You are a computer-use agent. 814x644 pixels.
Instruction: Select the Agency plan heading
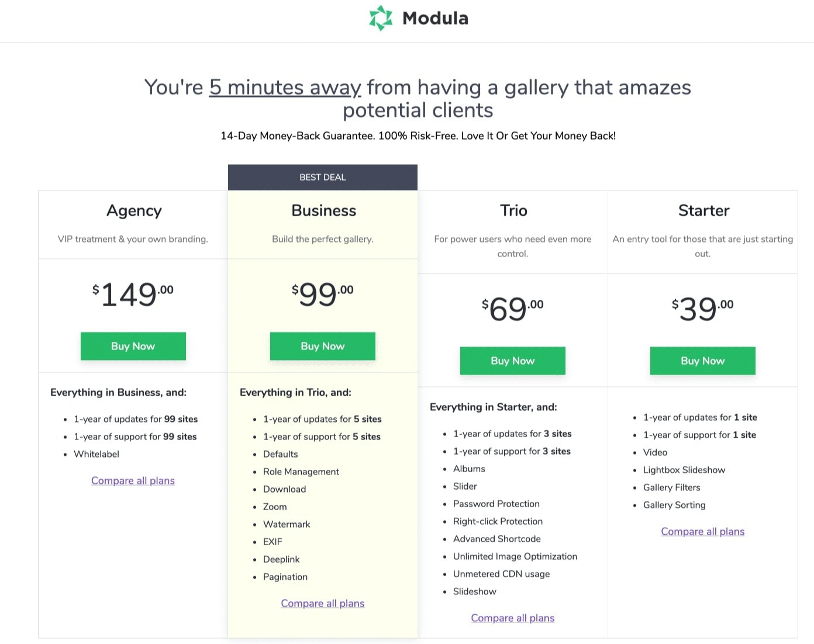(134, 210)
